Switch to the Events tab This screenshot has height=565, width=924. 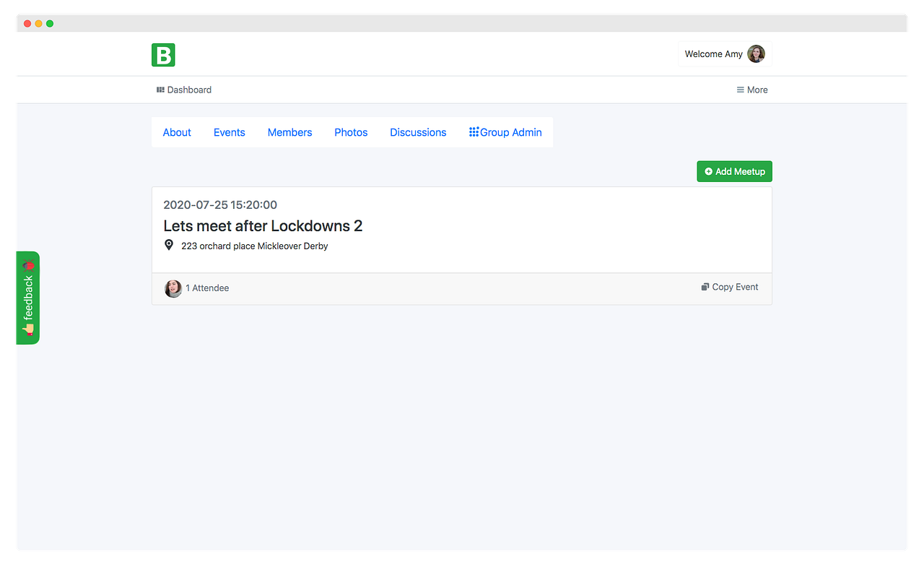(x=229, y=132)
